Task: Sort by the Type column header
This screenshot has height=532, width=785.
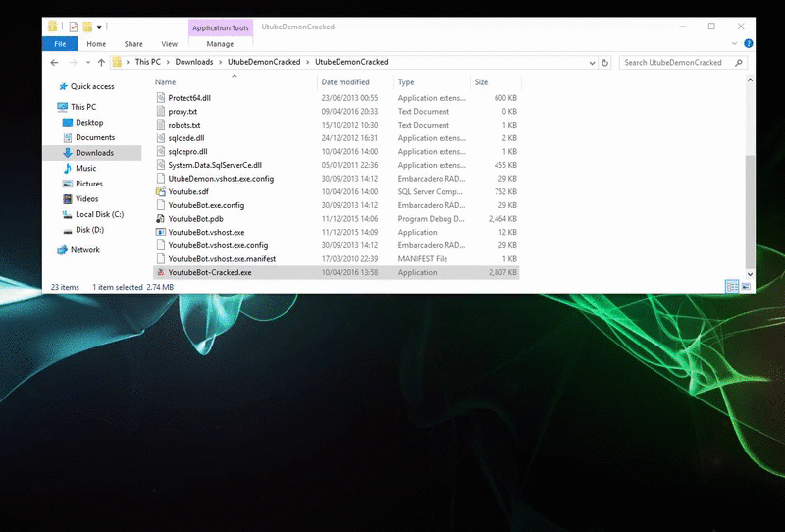Action: [432, 82]
